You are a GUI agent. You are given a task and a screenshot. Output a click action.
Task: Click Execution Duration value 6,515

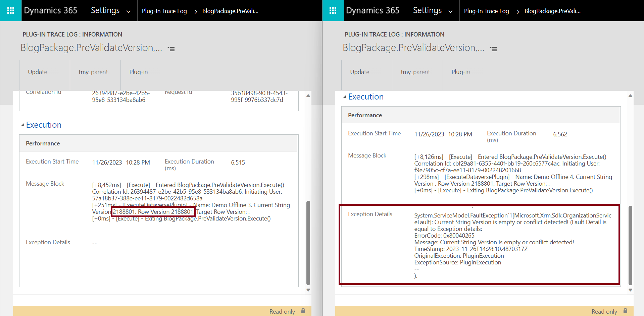[x=238, y=163]
